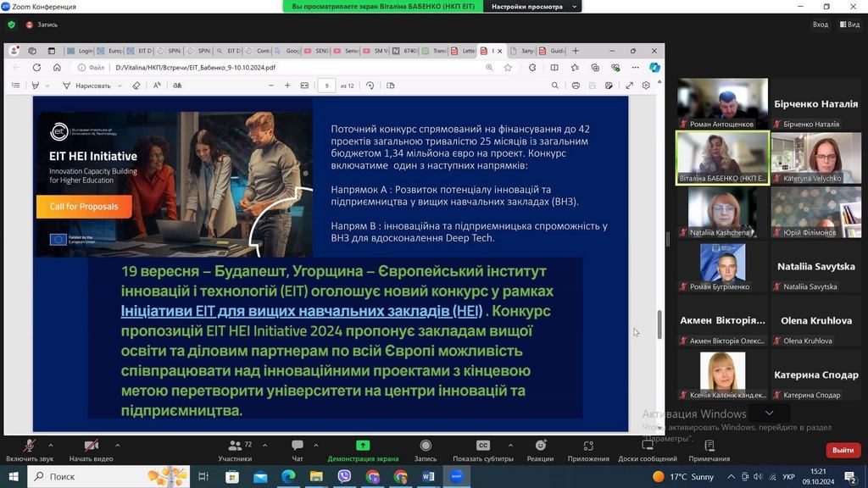This screenshot has width=868, height=488.
Task: Expand audio options arrow beside microphone
Action: (51, 445)
